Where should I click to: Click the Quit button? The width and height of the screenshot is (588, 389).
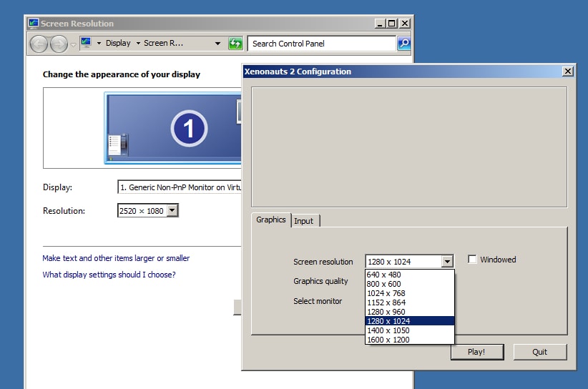[x=539, y=352]
